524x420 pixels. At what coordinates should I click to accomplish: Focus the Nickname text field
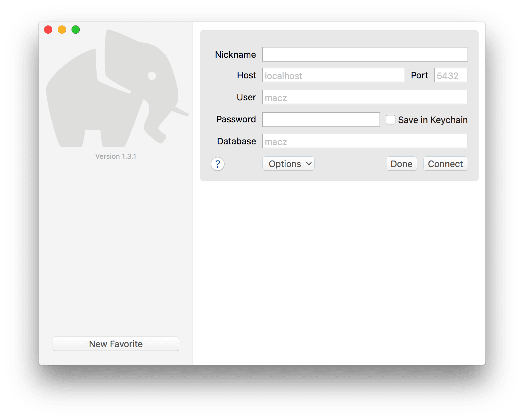pos(365,54)
